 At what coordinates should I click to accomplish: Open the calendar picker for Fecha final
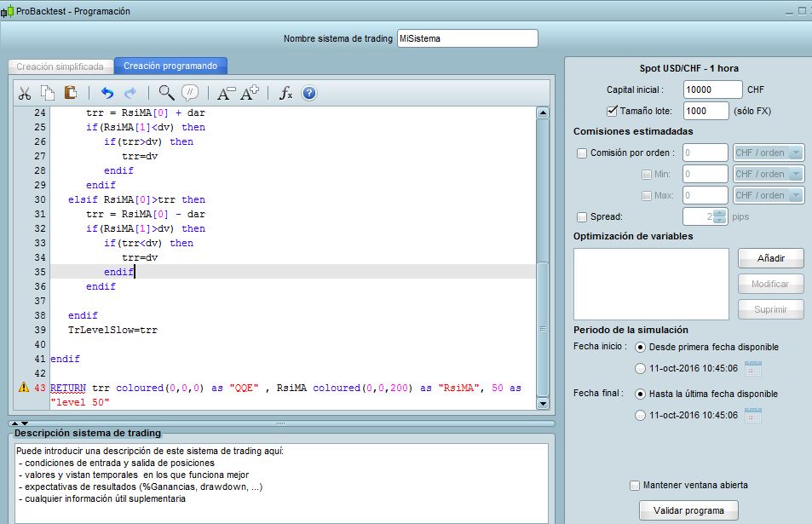pyautogui.click(x=752, y=416)
